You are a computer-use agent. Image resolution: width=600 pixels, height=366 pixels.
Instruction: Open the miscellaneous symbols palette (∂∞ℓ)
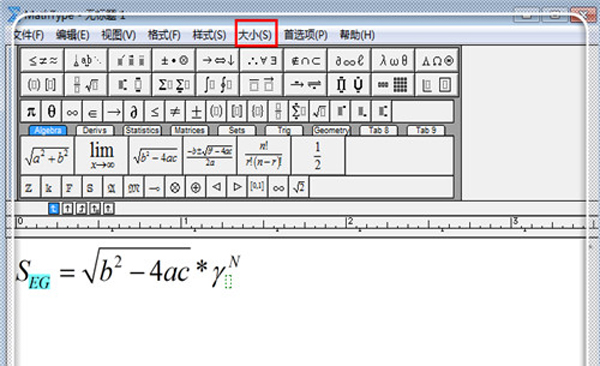tap(349, 60)
